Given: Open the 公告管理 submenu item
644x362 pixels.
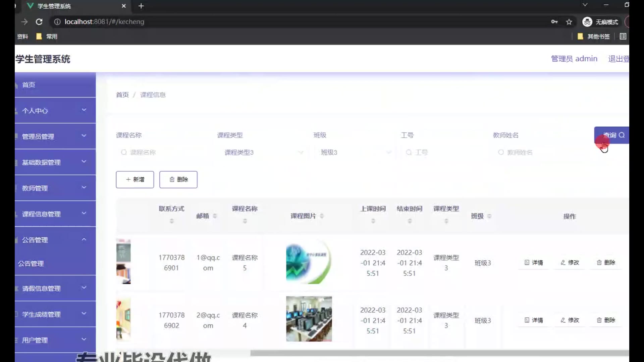Looking at the screenshot, I should point(31,264).
